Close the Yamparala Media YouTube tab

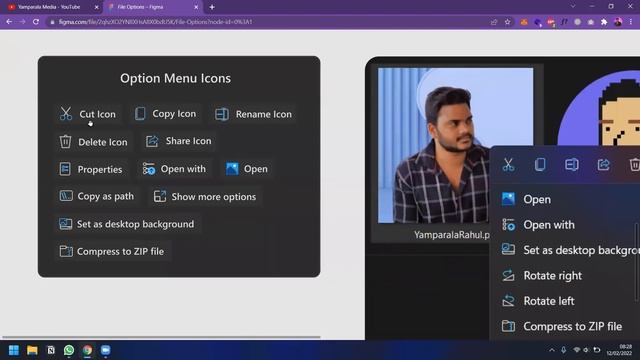pos(96,7)
